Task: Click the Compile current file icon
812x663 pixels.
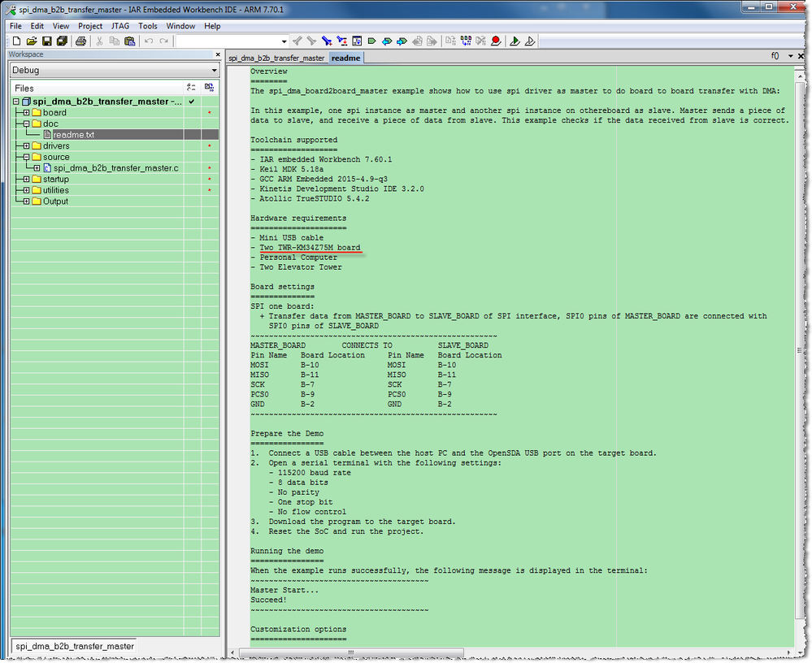Action: pos(449,41)
